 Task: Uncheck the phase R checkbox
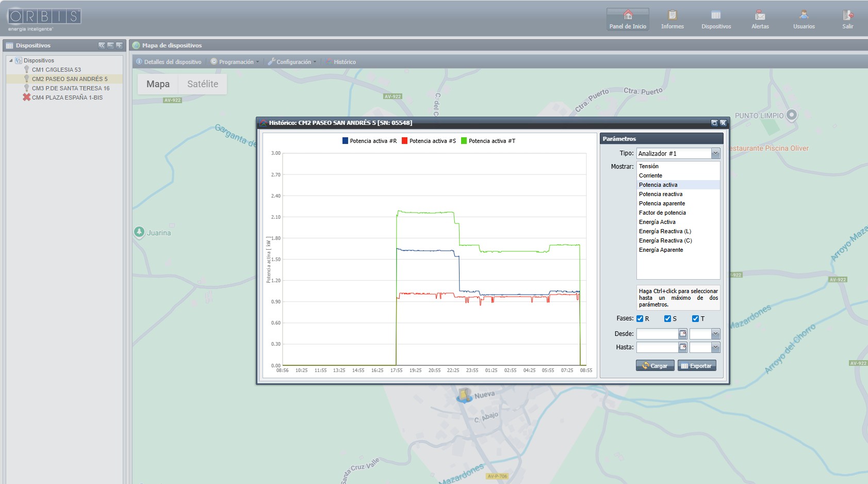point(640,319)
